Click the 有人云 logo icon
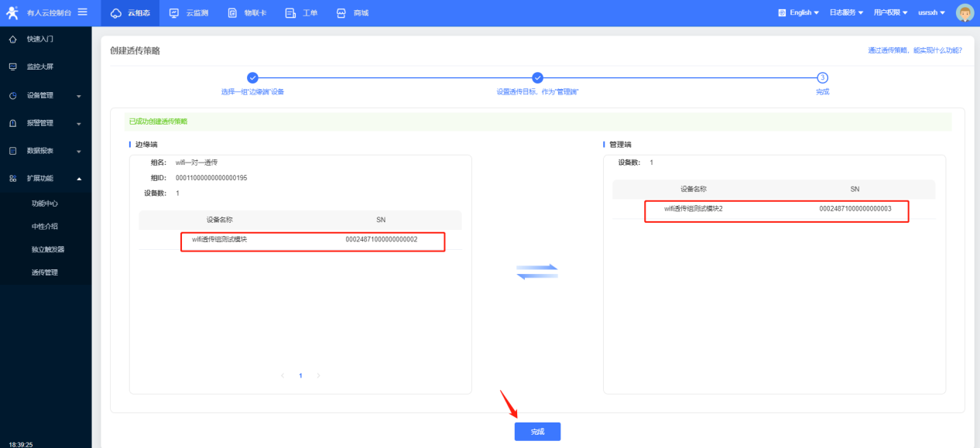The image size is (980, 448). point(12,12)
